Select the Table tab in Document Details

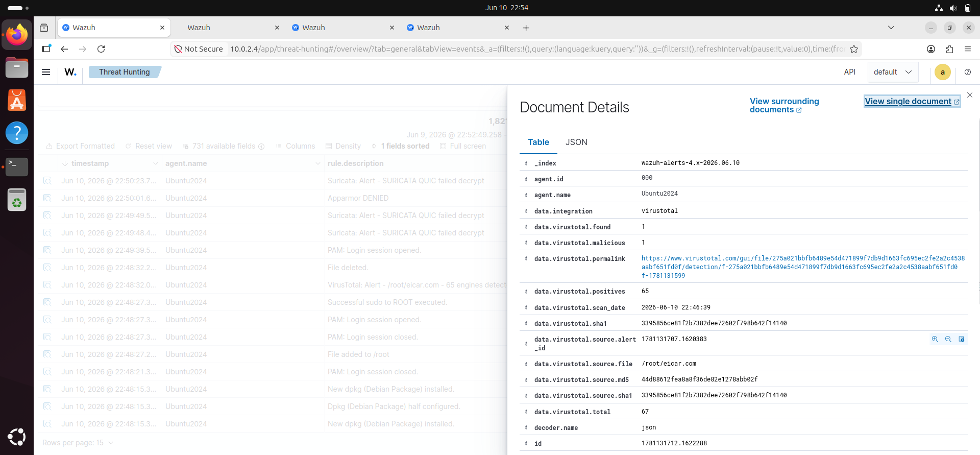538,142
